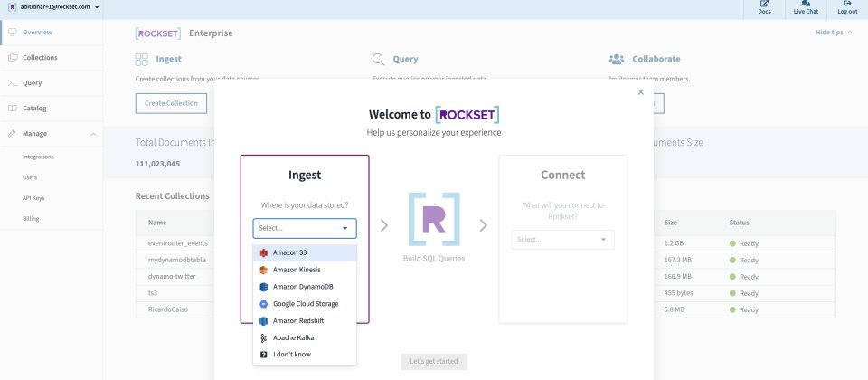Viewport: 868px width, 380px height.
Task: Click the Let's get started button
Action: point(434,362)
